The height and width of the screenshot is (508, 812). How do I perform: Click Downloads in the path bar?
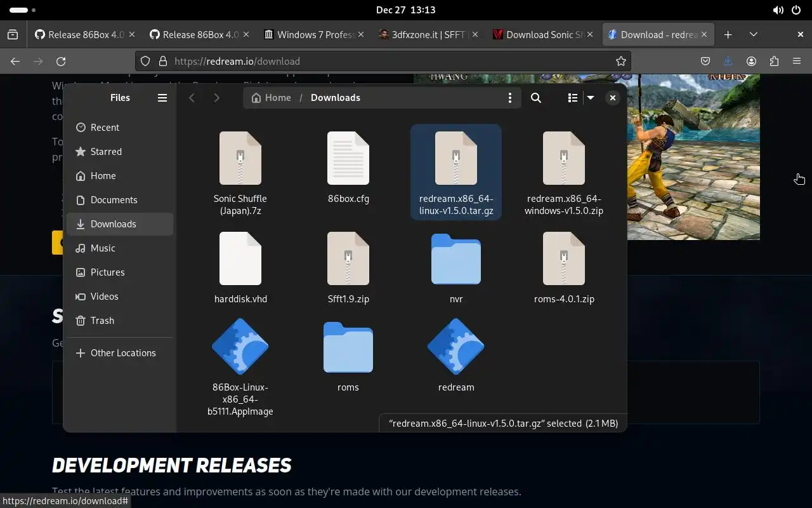(x=336, y=98)
